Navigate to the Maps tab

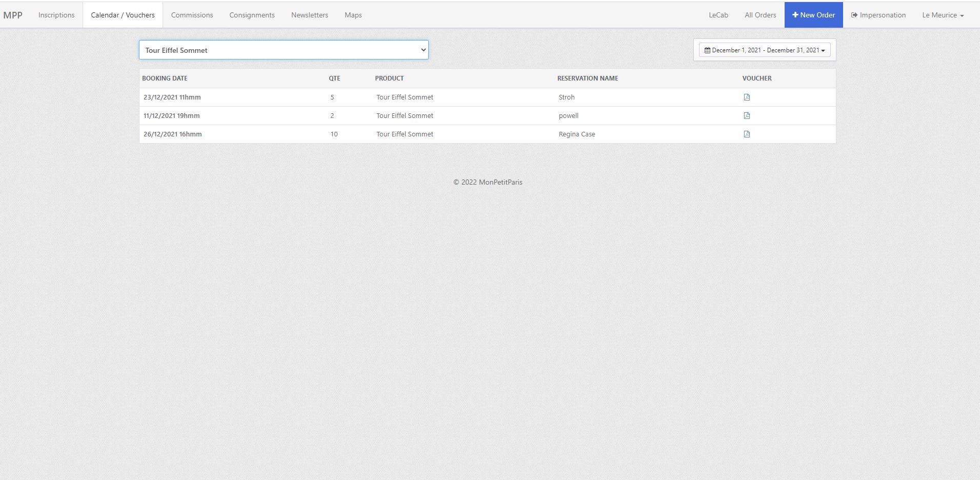[353, 15]
